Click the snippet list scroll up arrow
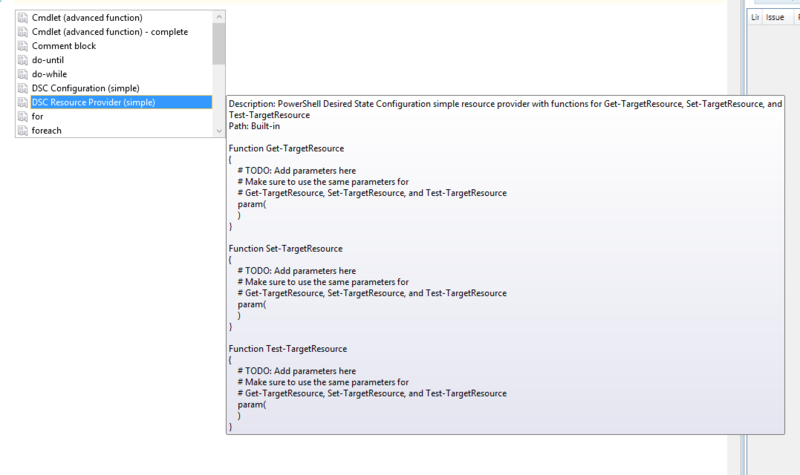The width and height of the screenshot is (800, 475). click(x=219, y=17)
